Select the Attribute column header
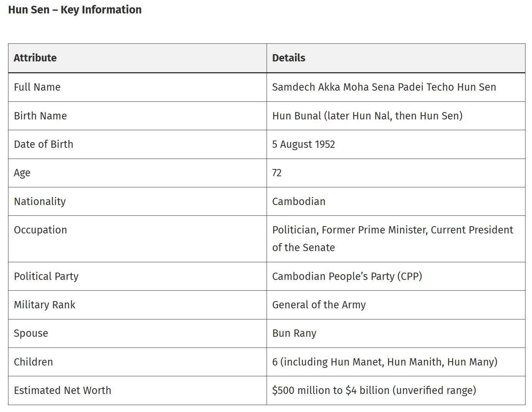532x412 pixels. (137, 58)
